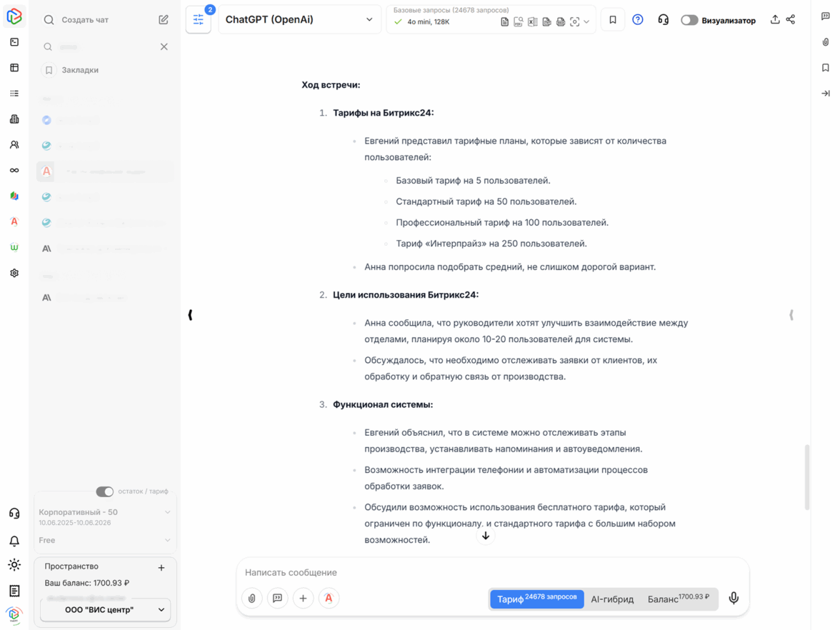
Task: Collapse the chat list using the left edge handle
Action: [x=190, y=315]
